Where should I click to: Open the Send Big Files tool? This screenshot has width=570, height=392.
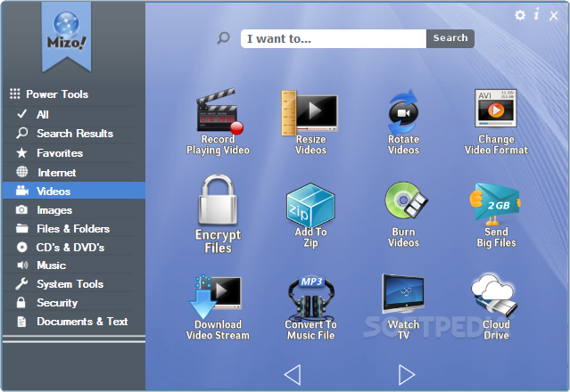(496, 215)
